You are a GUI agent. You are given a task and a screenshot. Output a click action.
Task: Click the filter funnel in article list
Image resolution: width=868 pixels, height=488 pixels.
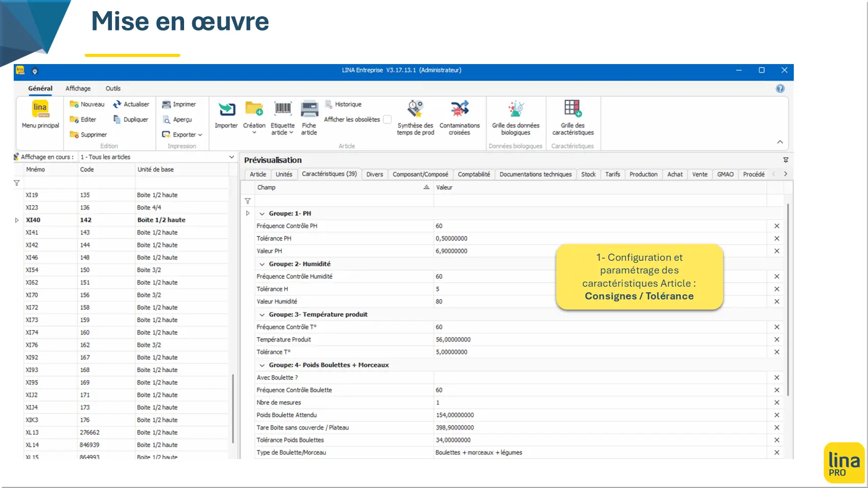(17, 182)
